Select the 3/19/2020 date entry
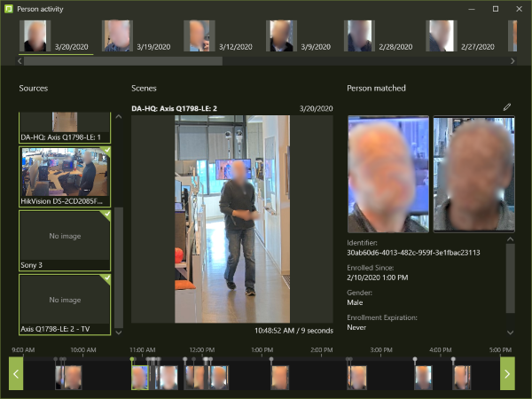The image size is (532, 399). (x=137, y=36)
